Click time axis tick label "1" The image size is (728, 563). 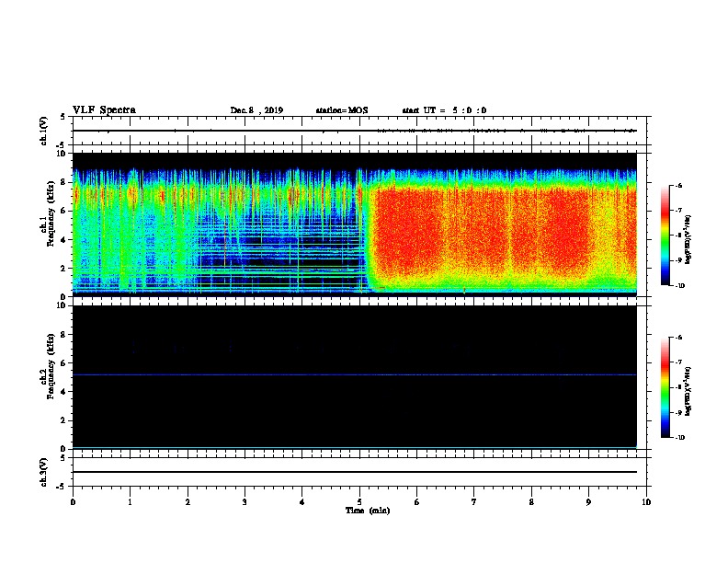pos(130,502)
